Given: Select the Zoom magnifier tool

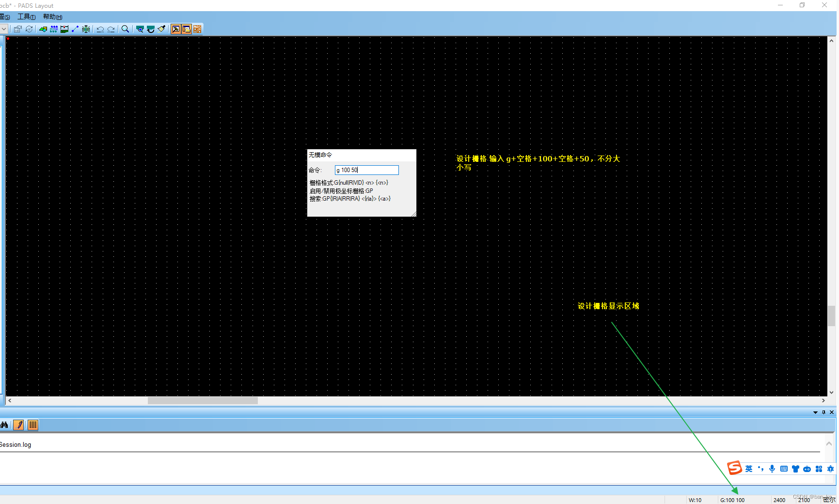Looking at the screenshot, I should (125, 29).
